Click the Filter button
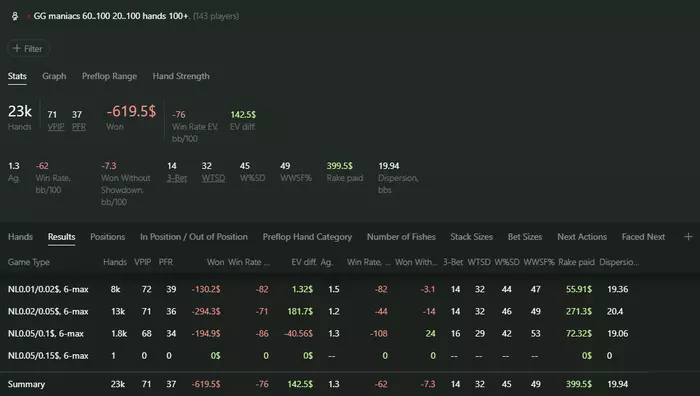 [x=28, y=48]
